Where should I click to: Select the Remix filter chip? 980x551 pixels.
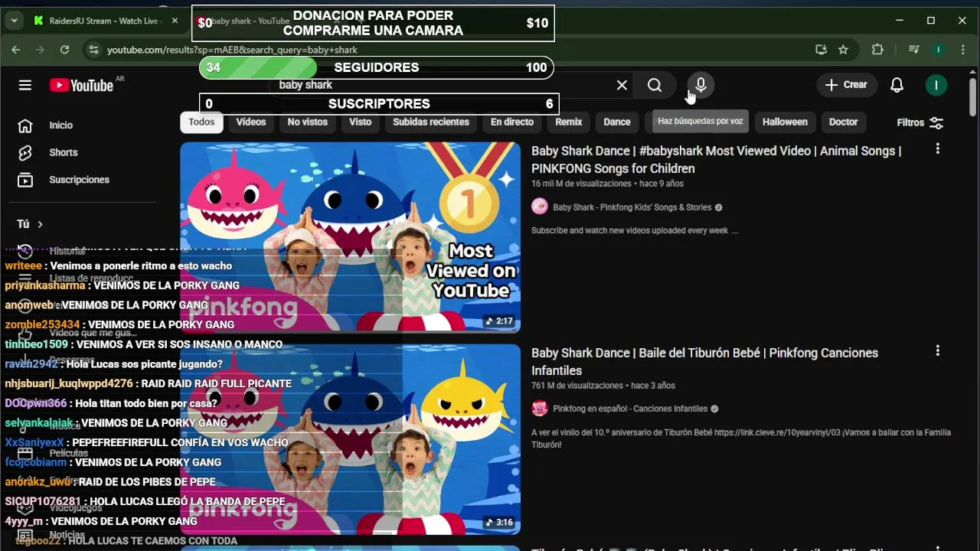[569, 122]
